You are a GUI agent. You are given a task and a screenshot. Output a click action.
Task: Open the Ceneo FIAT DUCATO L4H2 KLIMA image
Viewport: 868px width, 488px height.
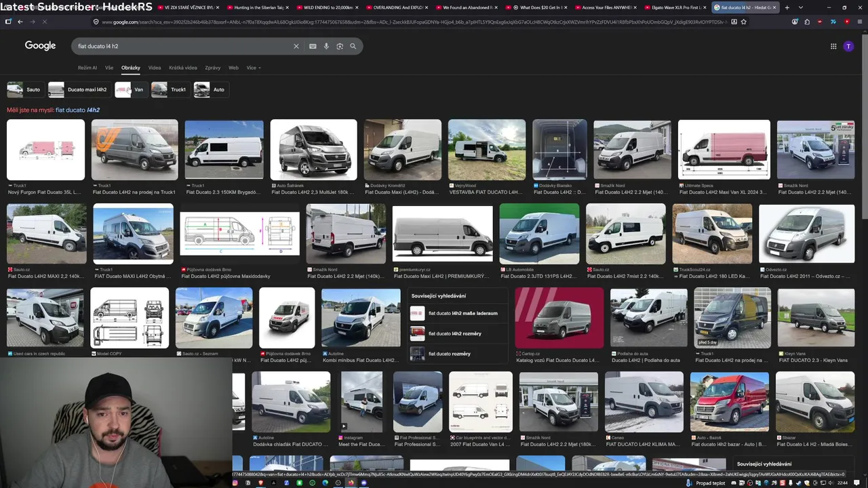click(x=644, y=402)
